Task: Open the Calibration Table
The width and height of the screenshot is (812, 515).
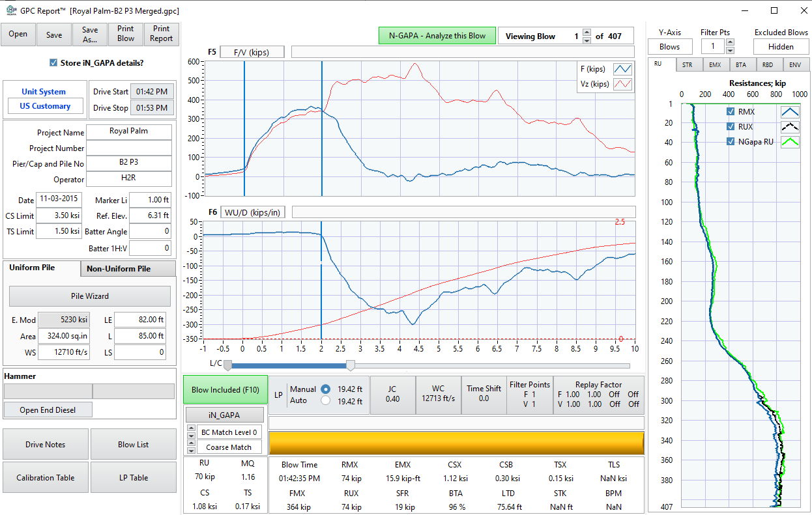Action: 45,477
